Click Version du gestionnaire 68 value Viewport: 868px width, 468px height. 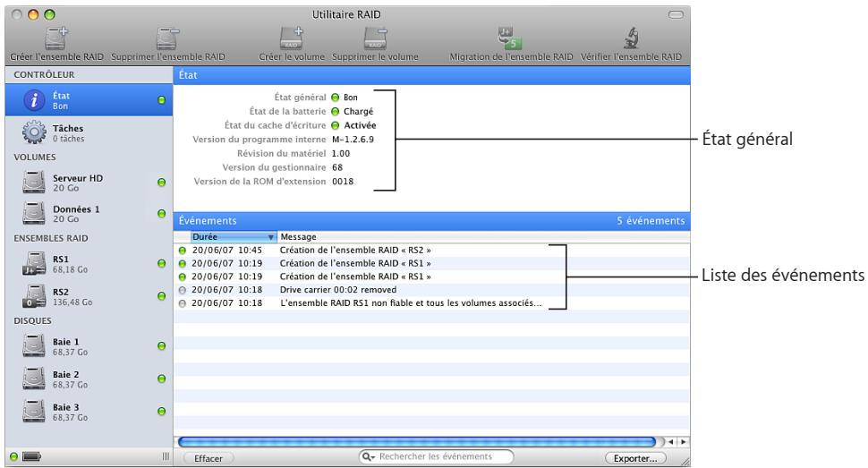(337, 168)
